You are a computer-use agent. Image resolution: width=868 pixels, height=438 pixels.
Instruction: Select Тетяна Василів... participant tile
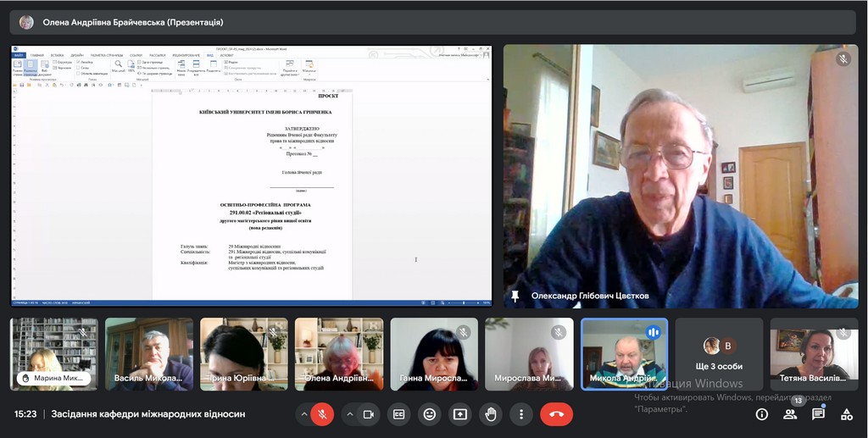click(x=814, y=354)
